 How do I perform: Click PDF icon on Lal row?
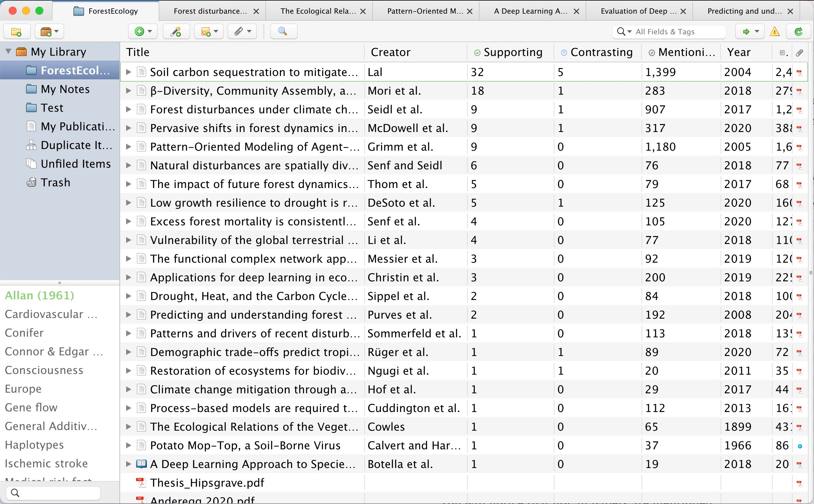click(x=800, y=72)
